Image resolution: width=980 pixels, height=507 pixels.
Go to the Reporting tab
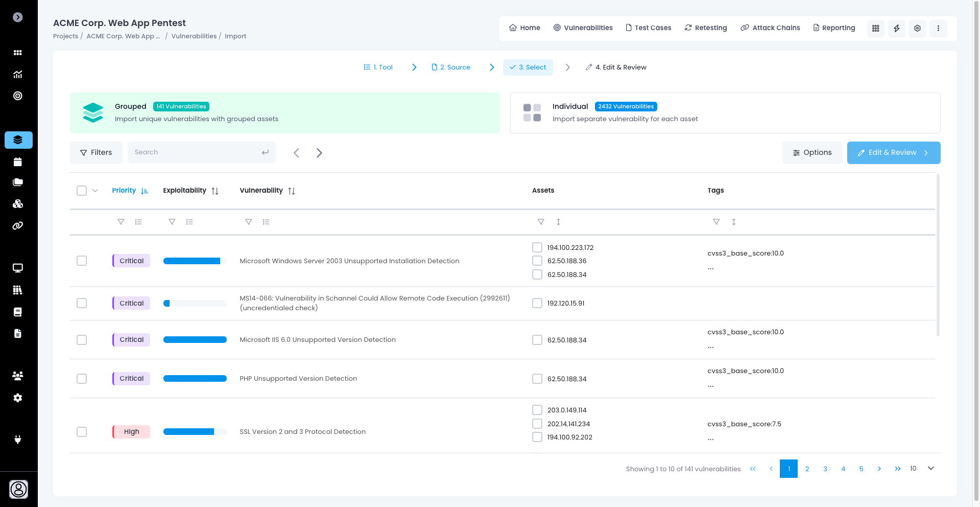pos(834,28)
